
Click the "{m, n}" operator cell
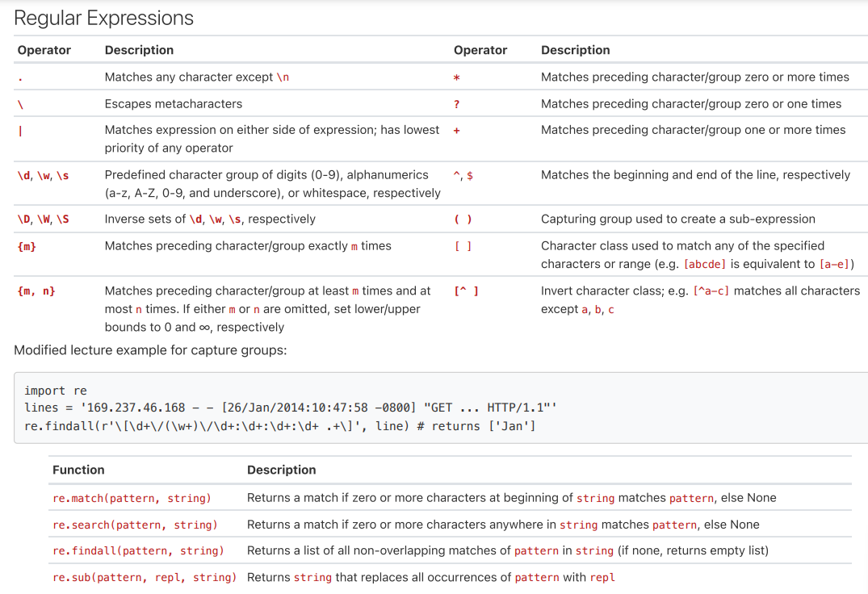click(x=36, y=291)
